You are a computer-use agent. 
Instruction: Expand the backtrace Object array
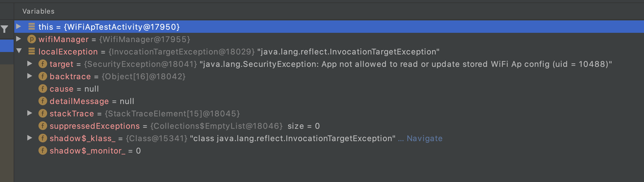[x=29, y=76]
